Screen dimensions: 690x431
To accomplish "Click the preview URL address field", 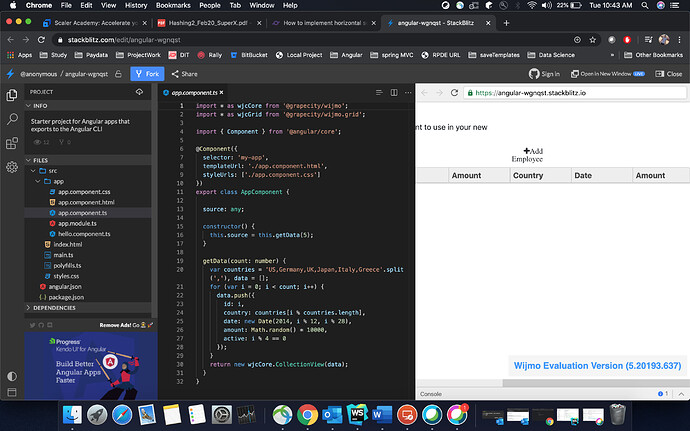I will click(575, 93).
